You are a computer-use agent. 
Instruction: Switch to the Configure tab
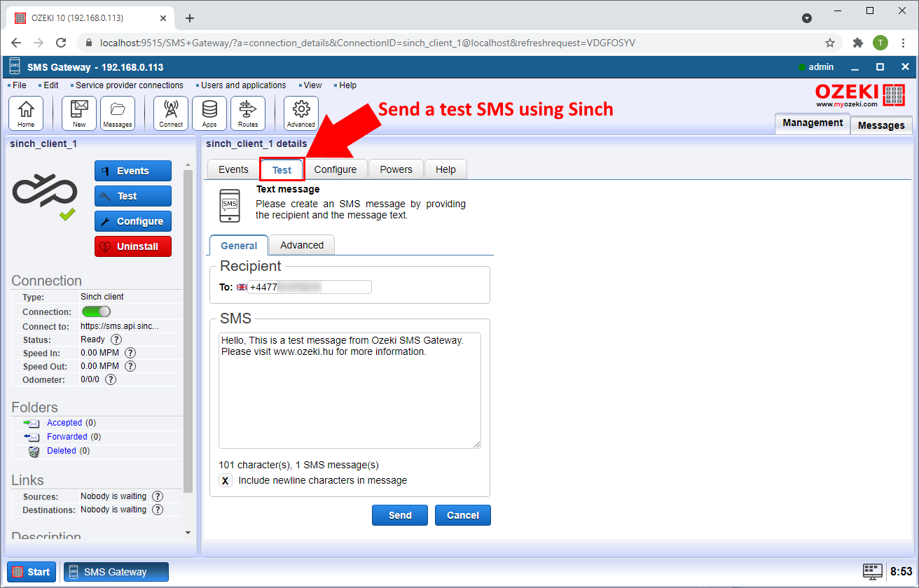click(x=336, y=169)
